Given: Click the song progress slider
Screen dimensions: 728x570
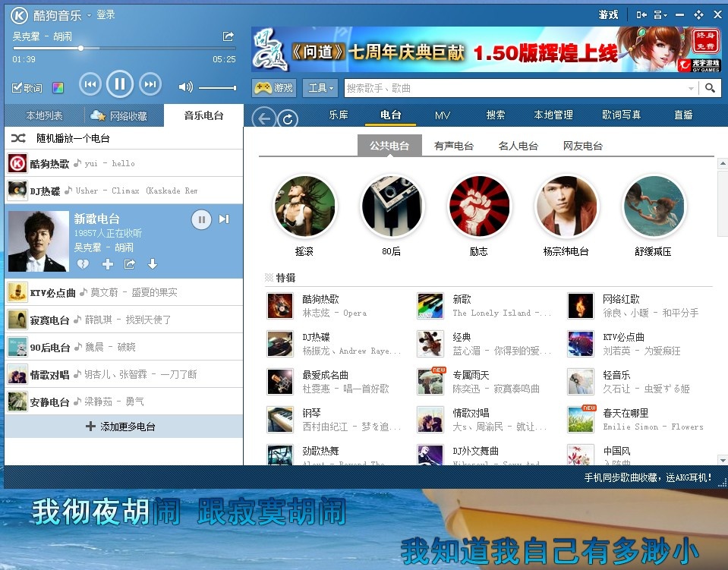Looking at the screenshot, I should [x=81, y=48].
